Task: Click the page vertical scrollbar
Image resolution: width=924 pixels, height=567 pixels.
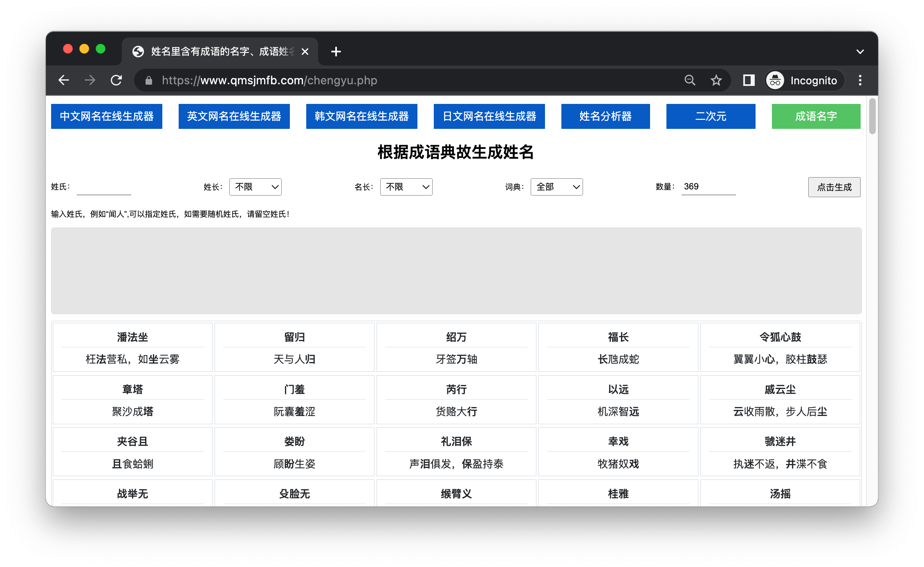Action: click(872, 117)
